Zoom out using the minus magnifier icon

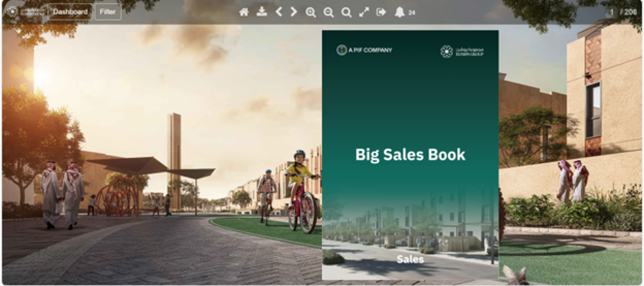coord(328,12)
